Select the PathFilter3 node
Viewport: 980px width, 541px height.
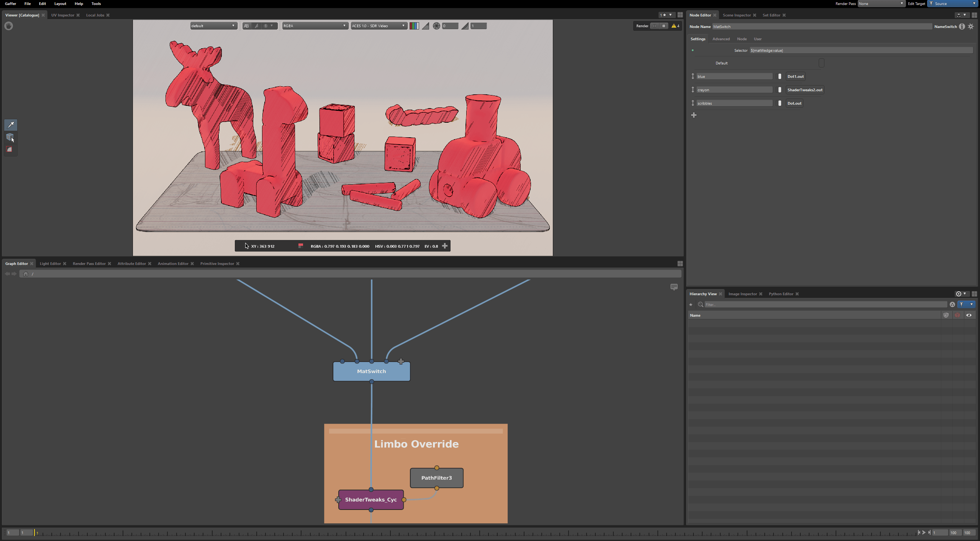[x=437, y=478]
